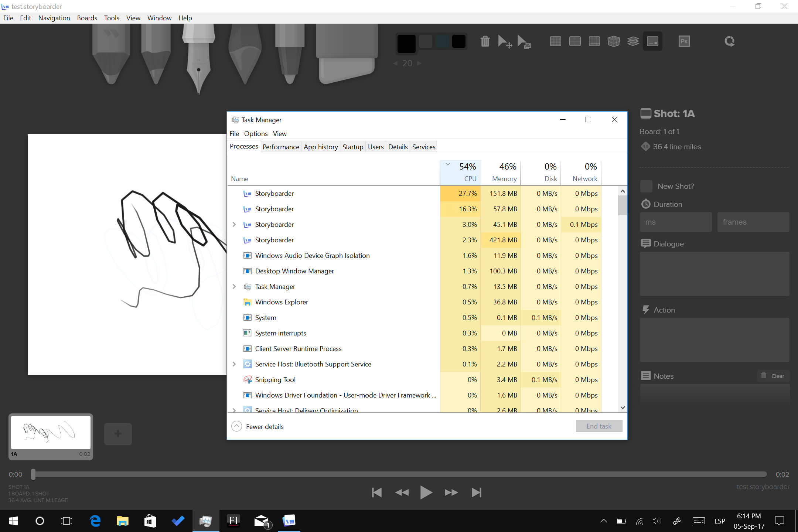Click the trash can clear-layer icon

coord(485,41)
